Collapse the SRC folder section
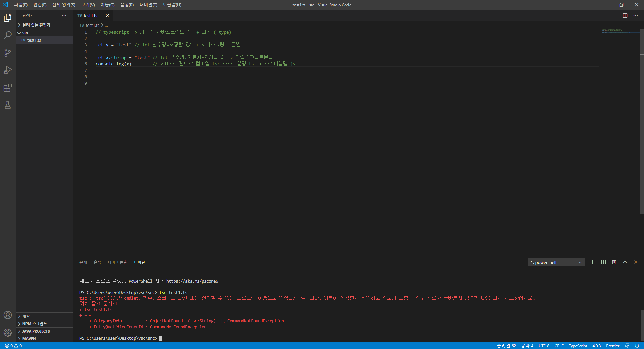 coord(44,33)
